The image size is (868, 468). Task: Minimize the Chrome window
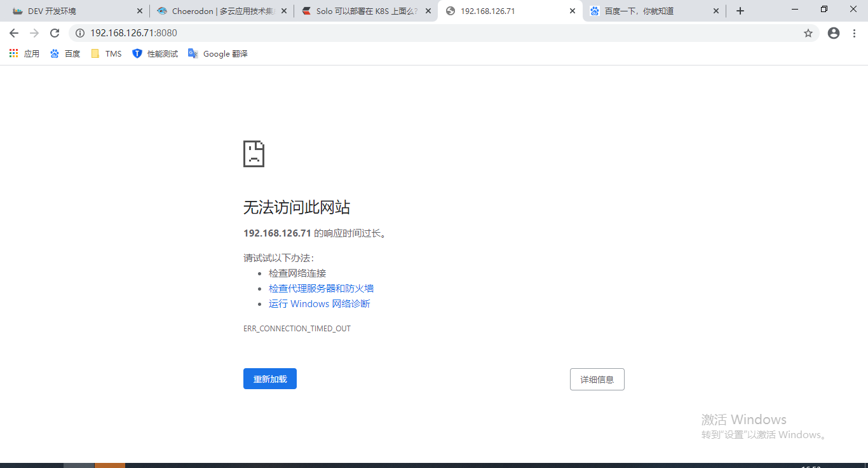click(795, 9)
